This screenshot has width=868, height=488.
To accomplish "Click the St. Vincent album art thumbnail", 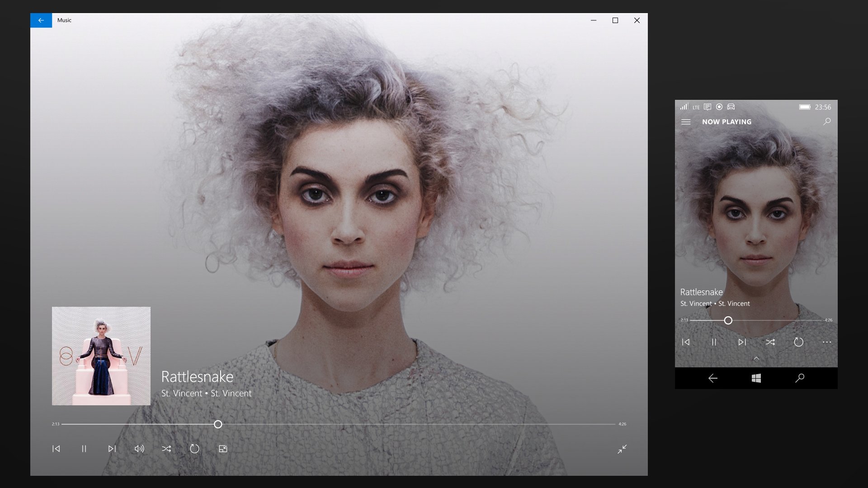I will pyautogui.click(x=101, y=356).
